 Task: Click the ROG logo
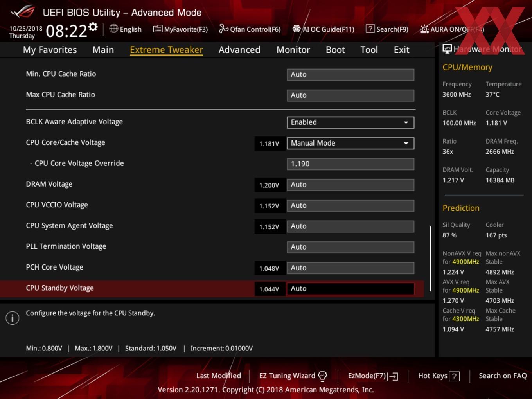click(x=23, y=12)
